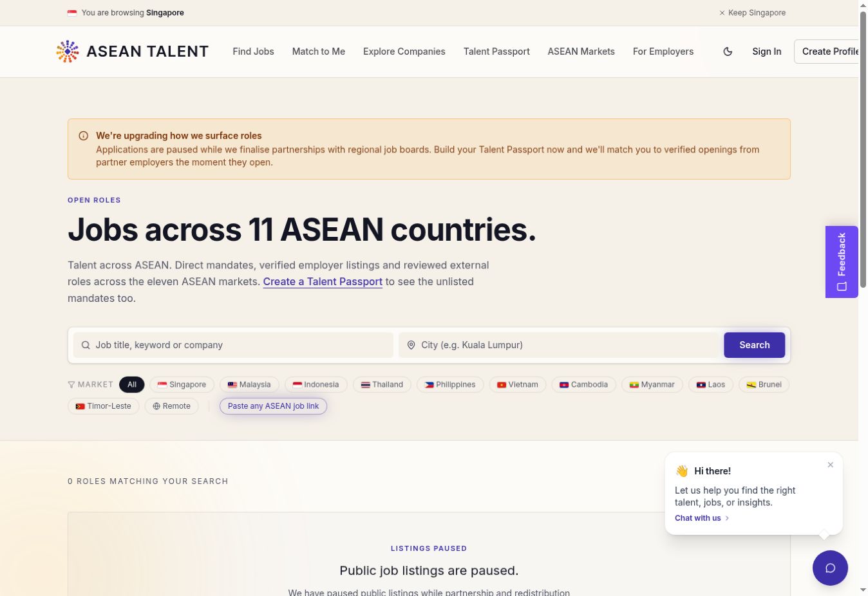Viewport: 868px width, 596px height.
Task: Filter roles by Indonesia market
Action: point(316,385)
